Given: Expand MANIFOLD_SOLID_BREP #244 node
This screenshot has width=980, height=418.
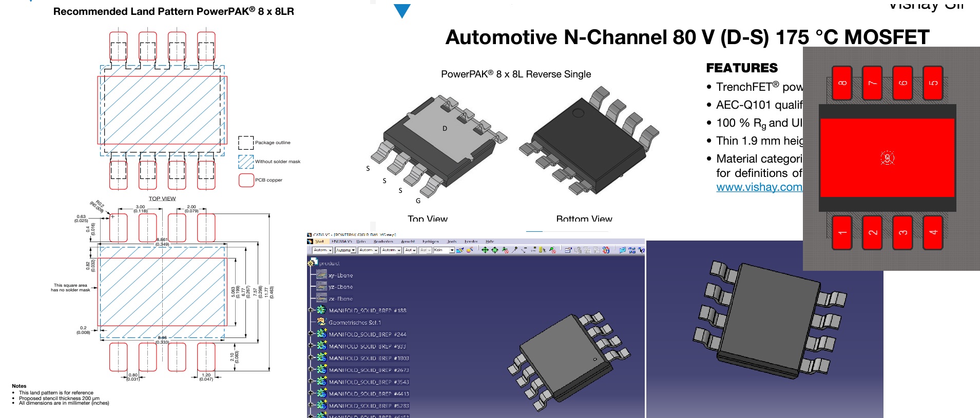Looking at the screenshot, I should point(310,333).
